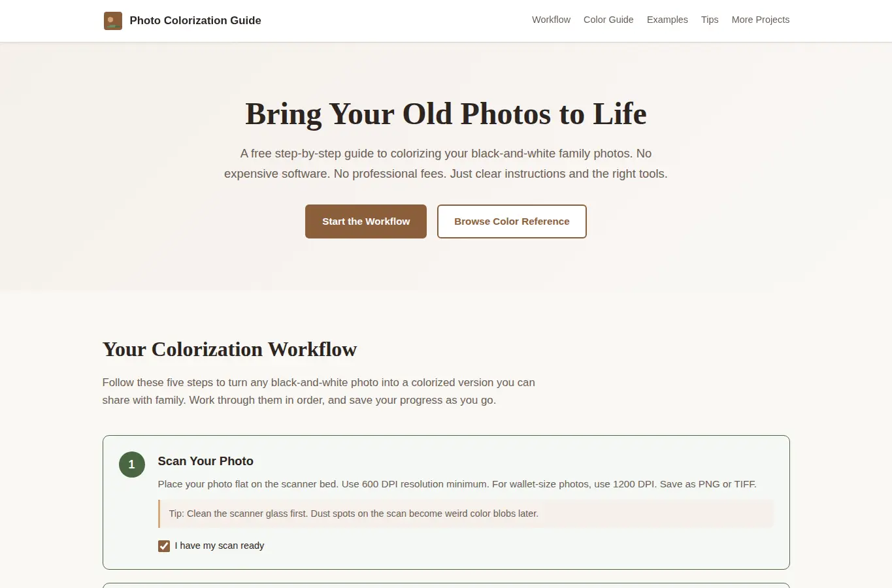892x588 pixels.
Task: Click the Bring Your Old Photos to Life headline
Action: tap(446, 114)
